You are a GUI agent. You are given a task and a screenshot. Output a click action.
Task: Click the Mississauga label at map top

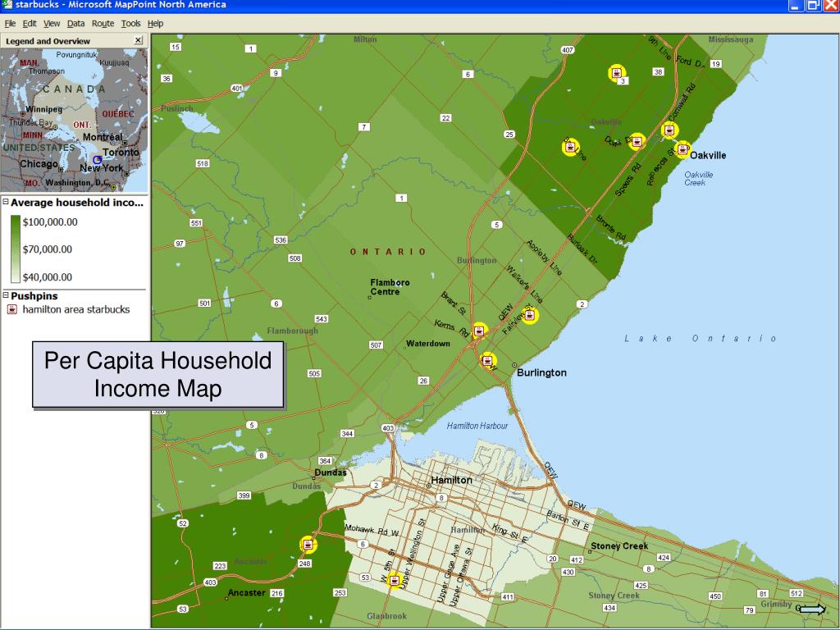731,39
